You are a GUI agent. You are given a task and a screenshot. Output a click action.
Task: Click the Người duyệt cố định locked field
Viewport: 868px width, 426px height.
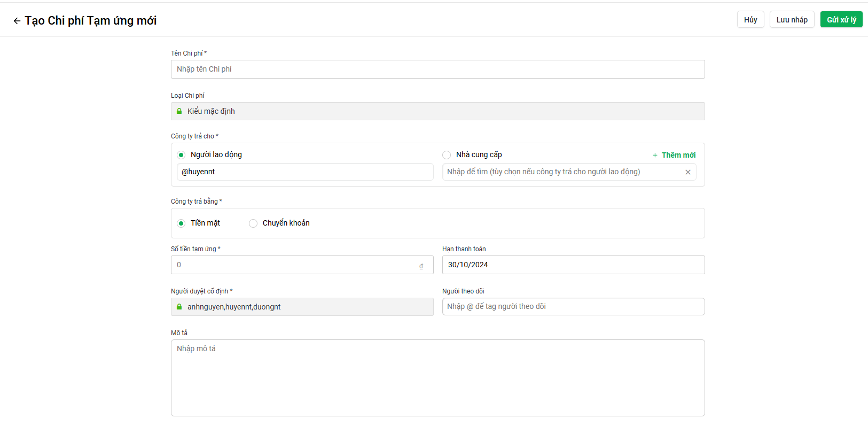302,307
